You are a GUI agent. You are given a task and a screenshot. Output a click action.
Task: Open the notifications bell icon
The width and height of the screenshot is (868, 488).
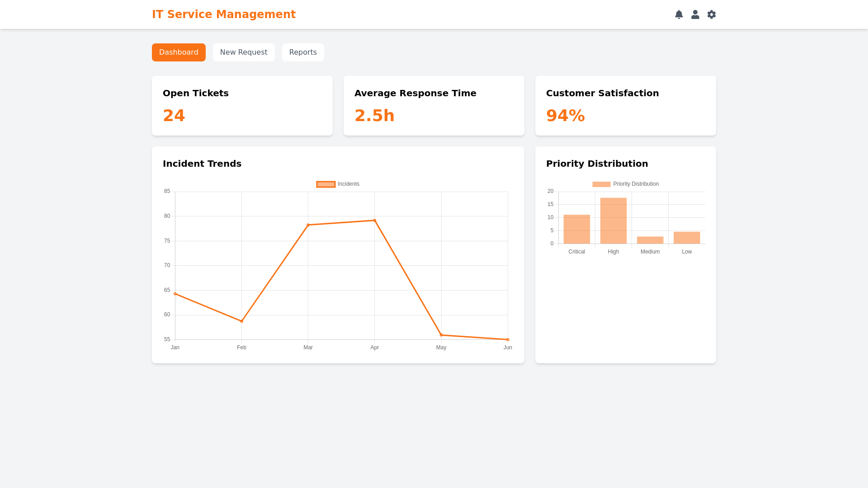pyautogui.click(x=679, y=14)
